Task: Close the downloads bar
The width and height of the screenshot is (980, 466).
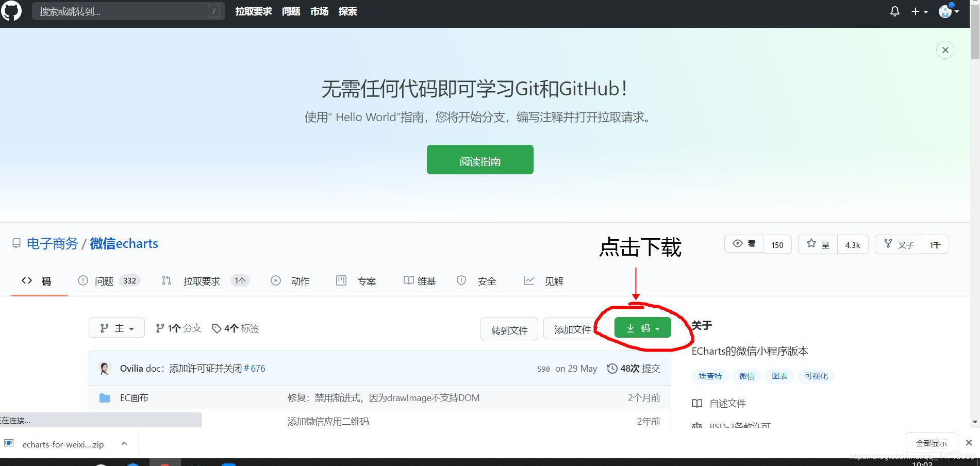Action: point(969,443)
